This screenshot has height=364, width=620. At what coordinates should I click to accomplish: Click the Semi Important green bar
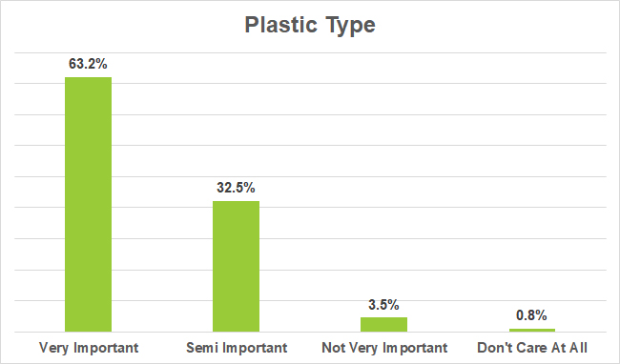click(236, 267)
